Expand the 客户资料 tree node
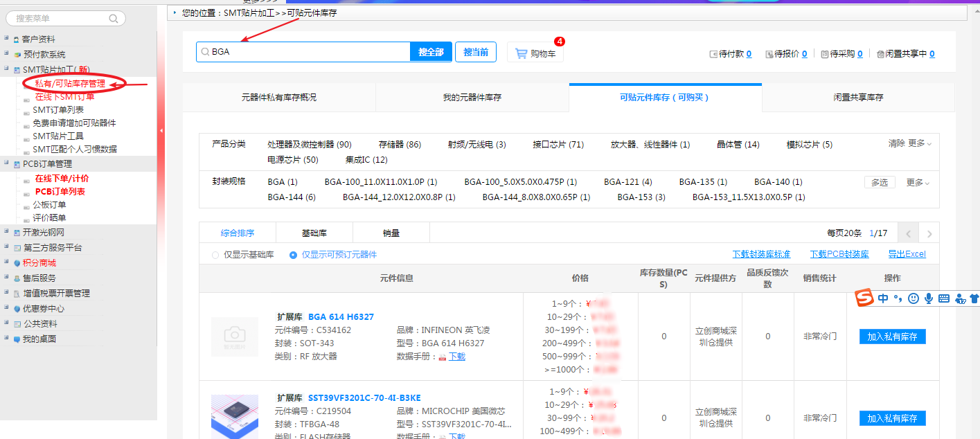The image size is (980, 439). 7,39
